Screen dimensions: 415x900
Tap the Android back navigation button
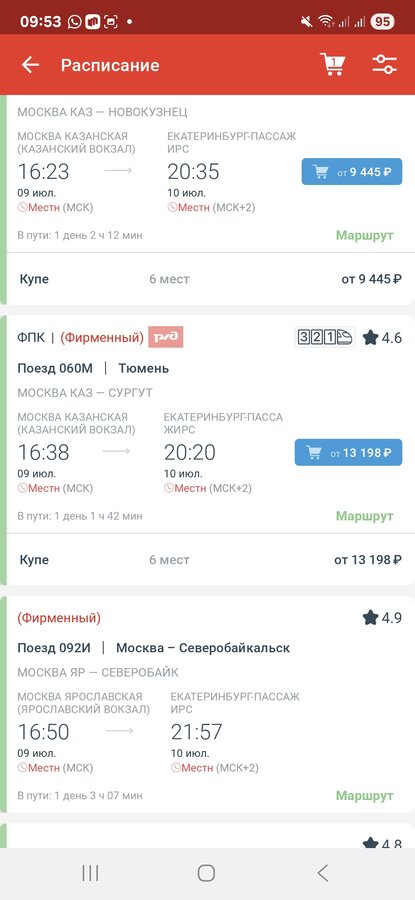(x=323, y=873)
